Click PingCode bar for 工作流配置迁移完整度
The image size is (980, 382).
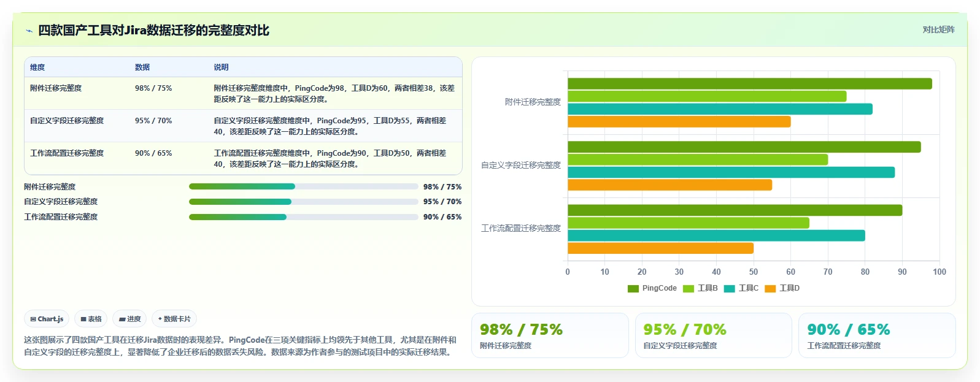click(x=735, y=210)
